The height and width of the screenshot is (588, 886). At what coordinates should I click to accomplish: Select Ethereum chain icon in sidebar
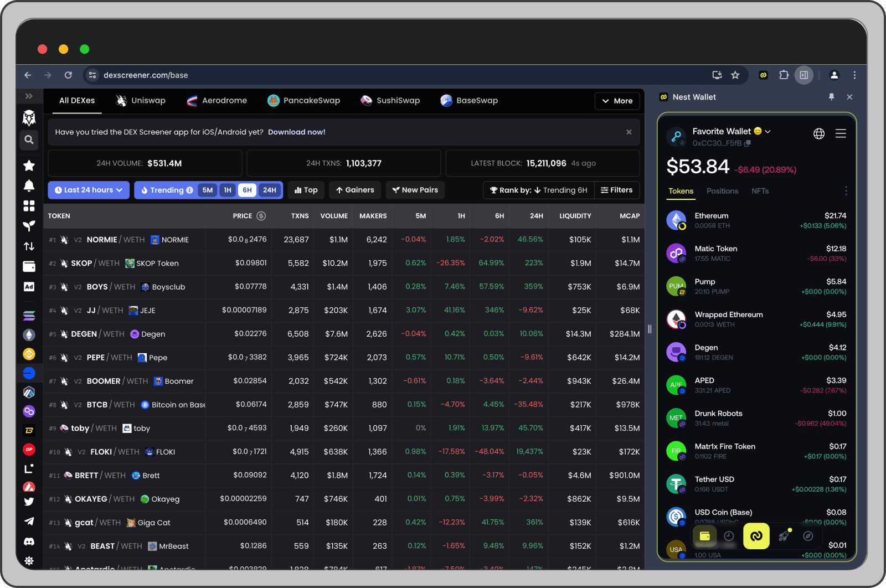(29, 335)
